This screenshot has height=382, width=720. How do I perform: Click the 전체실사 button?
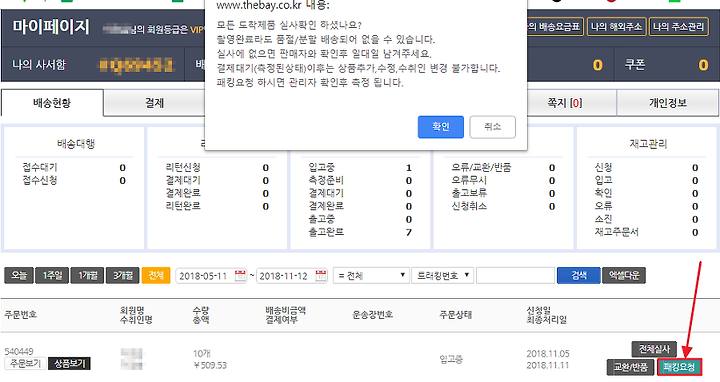pyautogui.click(x=654, y=349)
